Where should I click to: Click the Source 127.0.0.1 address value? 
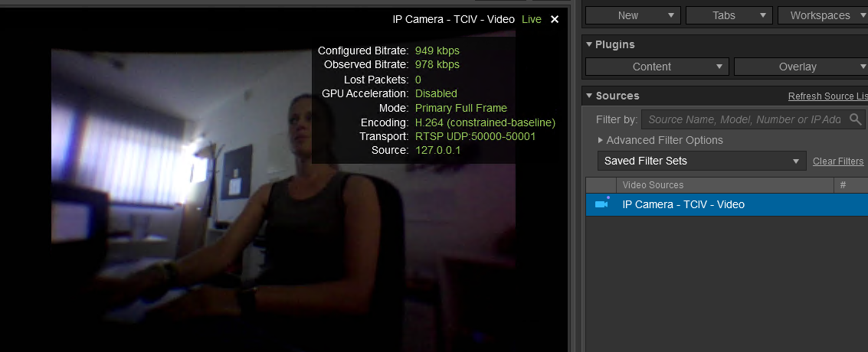point(438,150)
